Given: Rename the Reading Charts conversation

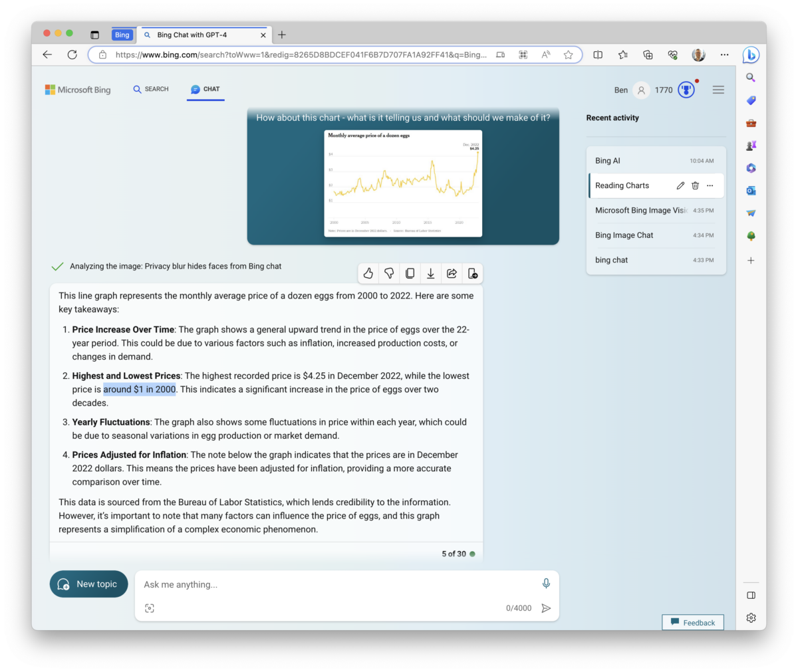Looking at the screenshot, I should (x=680, y=185).
